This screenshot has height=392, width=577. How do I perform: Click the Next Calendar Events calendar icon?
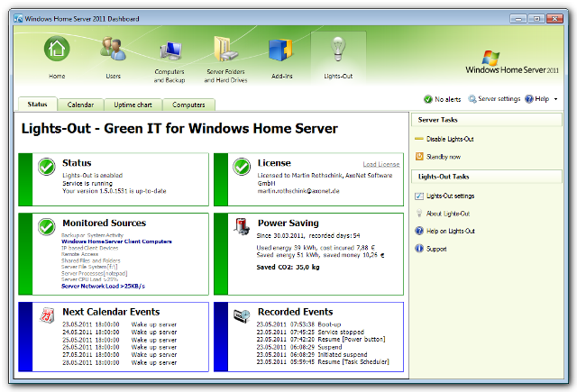47,315
